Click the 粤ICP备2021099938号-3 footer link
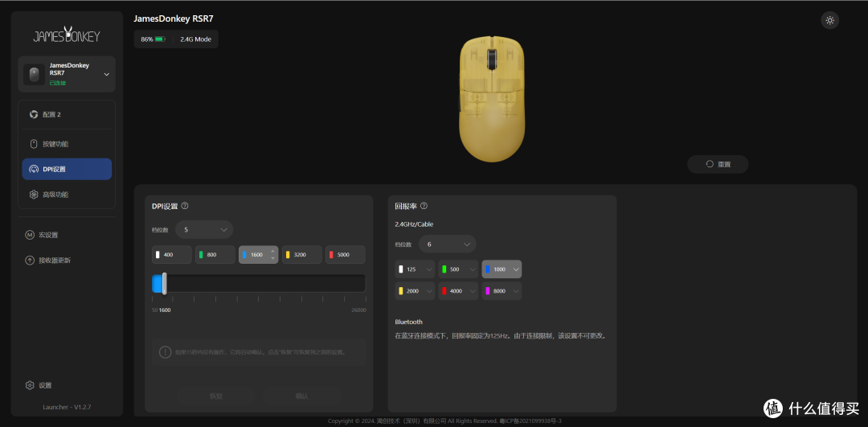Image resolution: width=868 pixels, height=427 pixels. (x=530, y=421)
